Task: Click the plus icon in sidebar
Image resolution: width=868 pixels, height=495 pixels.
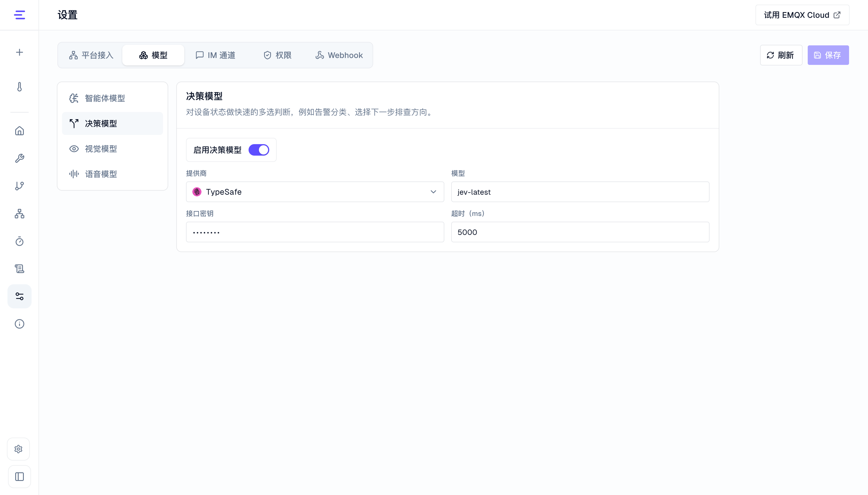Action: tap(19, 52)
